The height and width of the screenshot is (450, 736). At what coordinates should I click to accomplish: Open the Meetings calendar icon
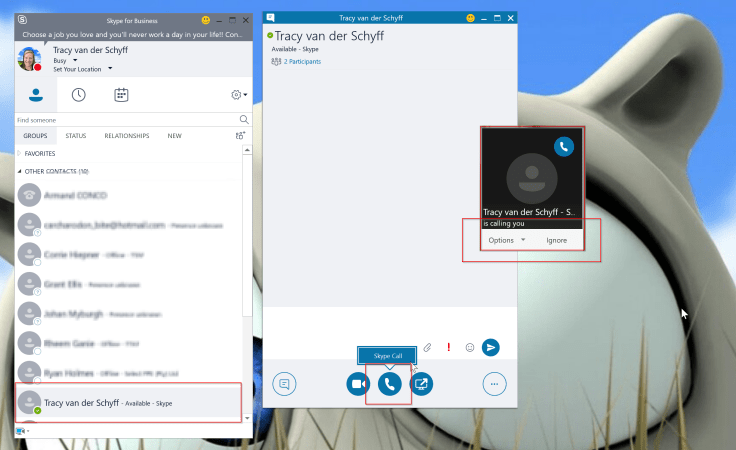(x=120, y=95)
